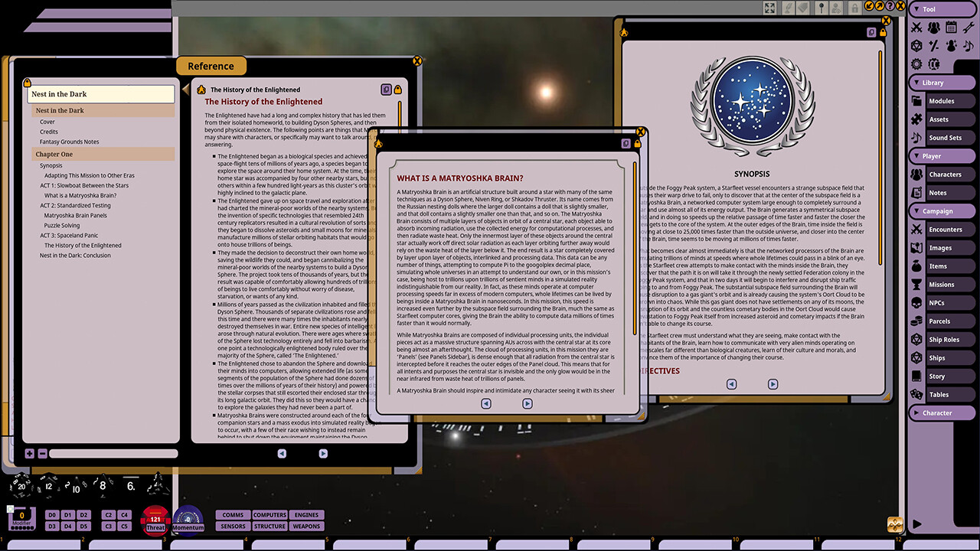Click the blue Momentum counter
The width and height of the screenshot is (980, 551).
tap(188, 519)
